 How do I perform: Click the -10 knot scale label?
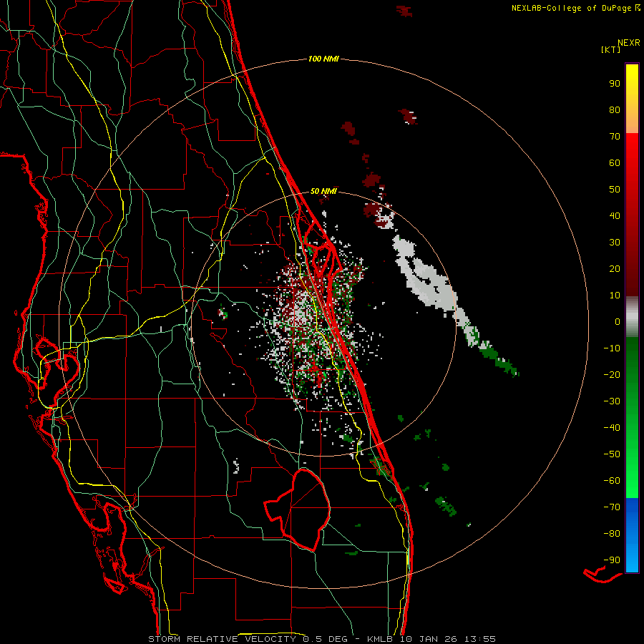(612, 348)
